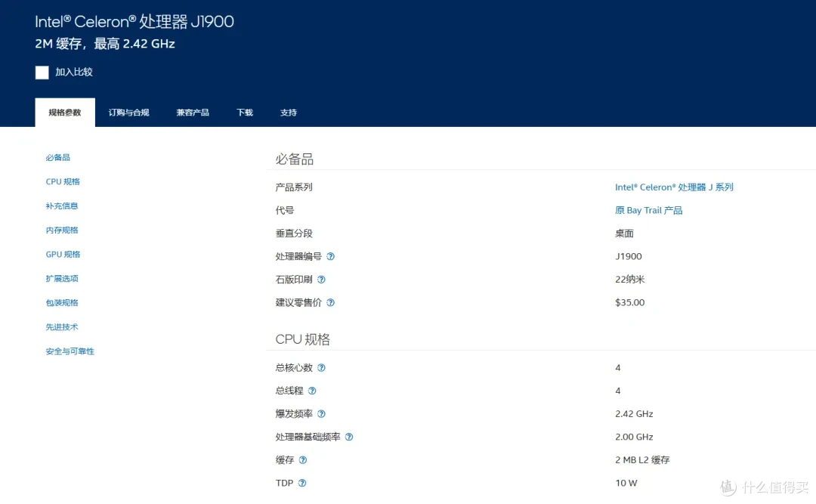
Task: Open 原 Bay Trail 产品 link
Action: tap(648, 210)
